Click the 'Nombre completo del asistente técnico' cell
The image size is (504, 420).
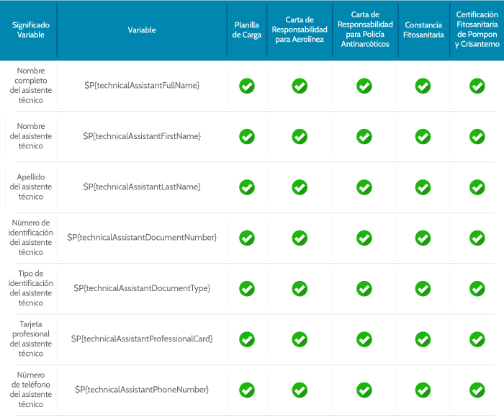pos(31,85)
